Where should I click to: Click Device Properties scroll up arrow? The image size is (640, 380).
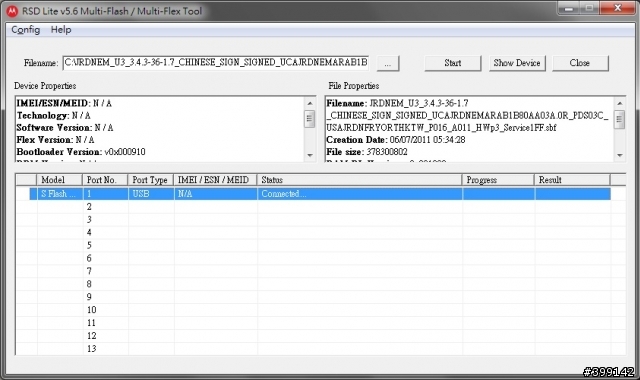pyautogui.click(x=310, y=103)
